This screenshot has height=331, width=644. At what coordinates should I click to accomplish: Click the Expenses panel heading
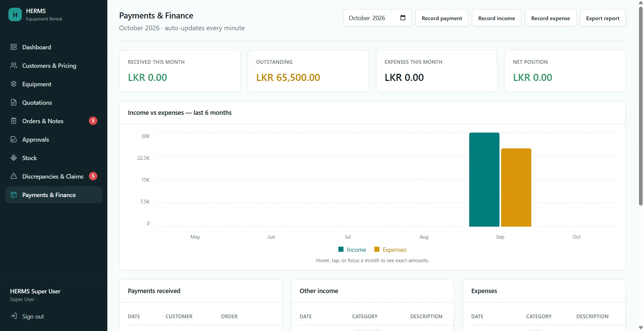coord(484,291)
